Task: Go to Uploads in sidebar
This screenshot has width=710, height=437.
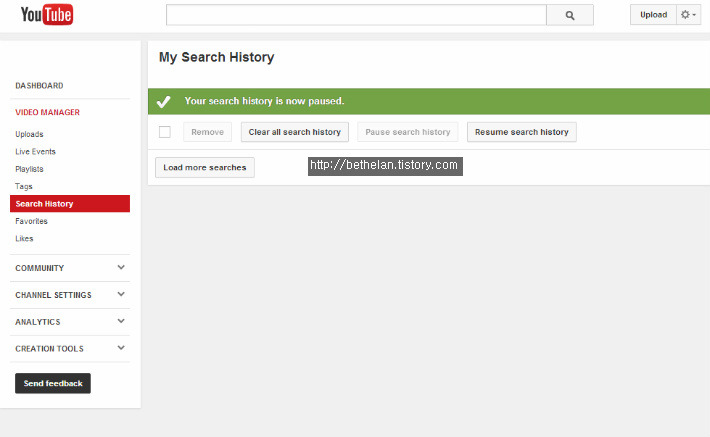Action: (29, 134)
